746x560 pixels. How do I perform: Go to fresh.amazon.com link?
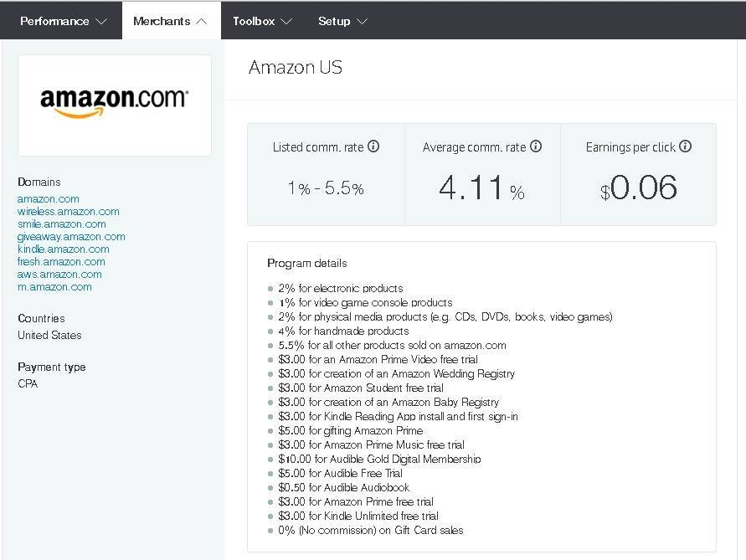point(61,262)
